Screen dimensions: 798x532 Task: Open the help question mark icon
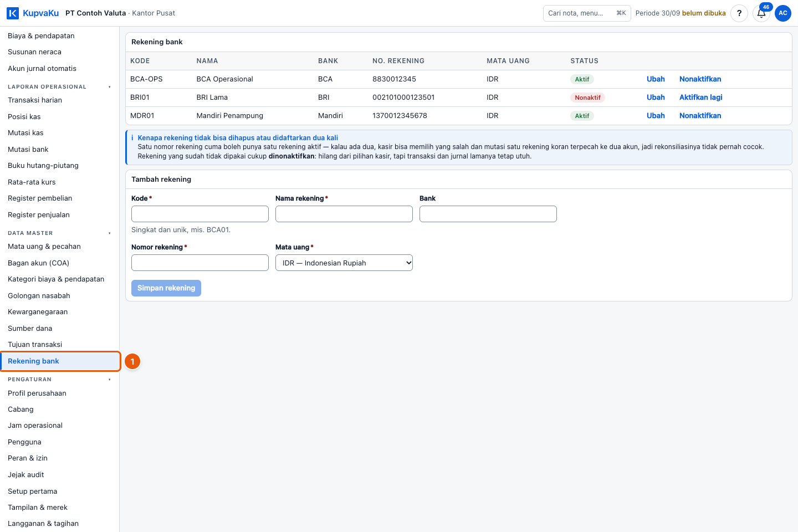tap(739, 13)
